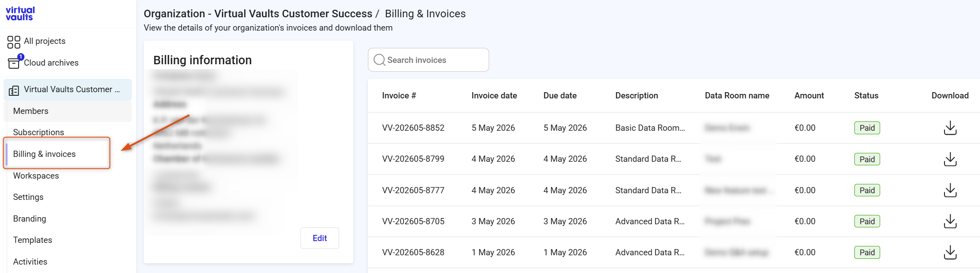Open Subscriptions section
Viewport: 980px width, 273px height.
tap(39, 132)
